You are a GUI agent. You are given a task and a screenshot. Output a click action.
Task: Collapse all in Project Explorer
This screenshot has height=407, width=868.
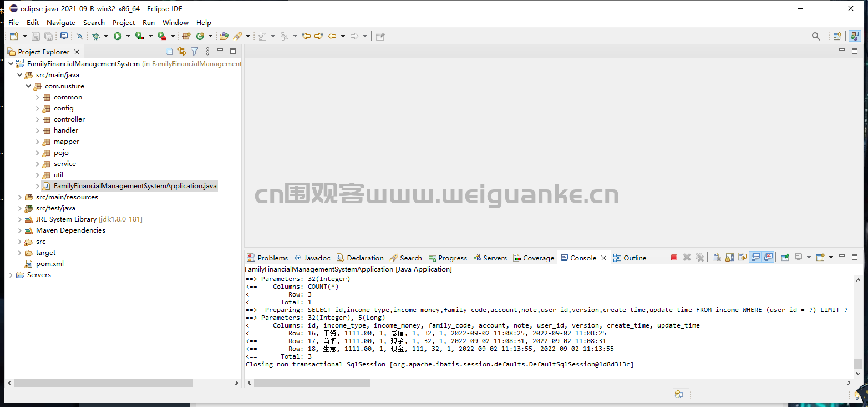pyautogui.click(x=169, y=52)
